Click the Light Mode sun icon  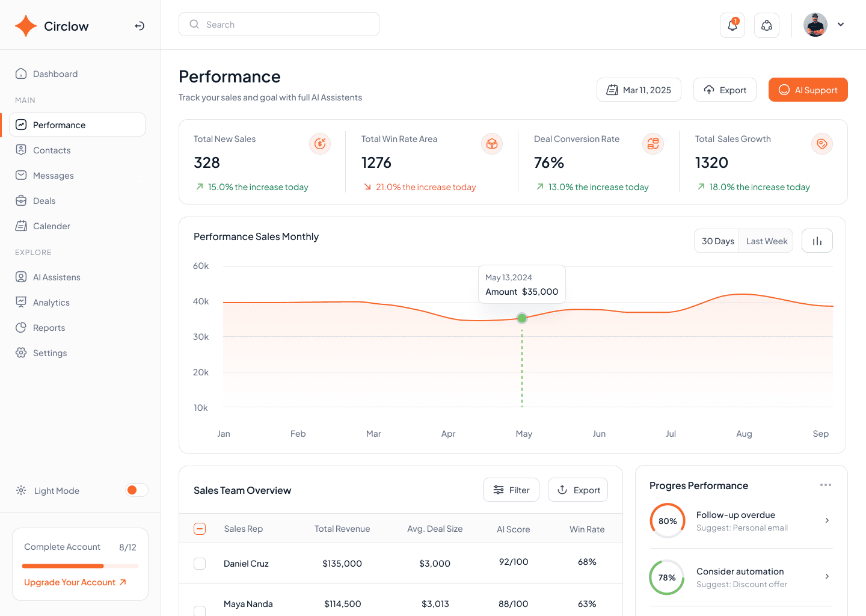pos(21,490)
